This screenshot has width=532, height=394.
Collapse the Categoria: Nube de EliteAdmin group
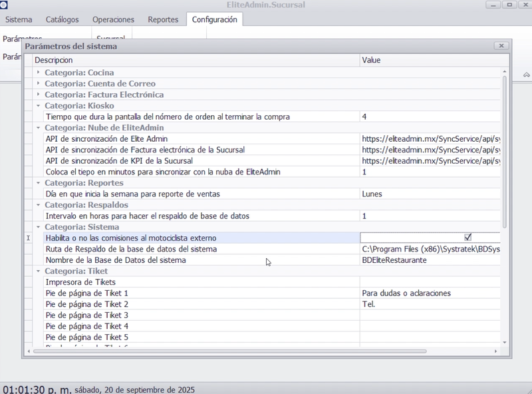[39, 128]
